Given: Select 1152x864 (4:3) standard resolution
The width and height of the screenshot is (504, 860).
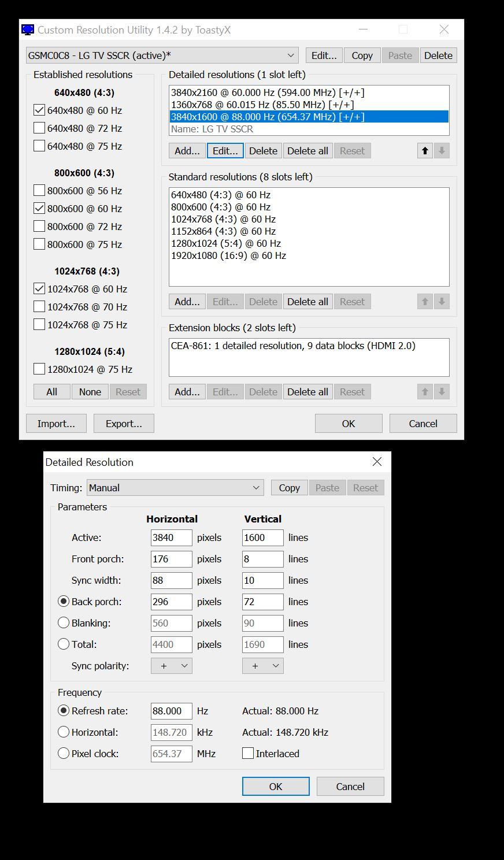Looking at the screenshot, I should coord(309,231).
